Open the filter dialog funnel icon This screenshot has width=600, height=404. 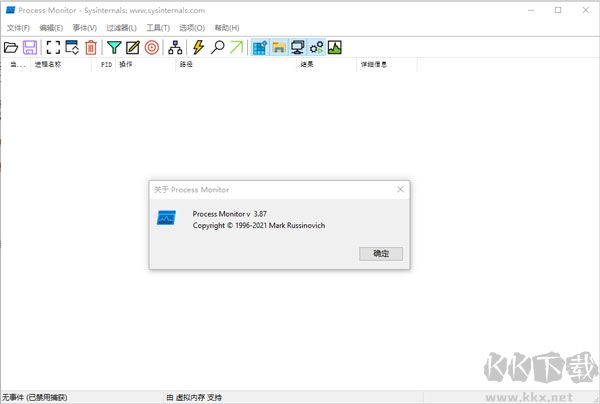(x=114, y=47)
